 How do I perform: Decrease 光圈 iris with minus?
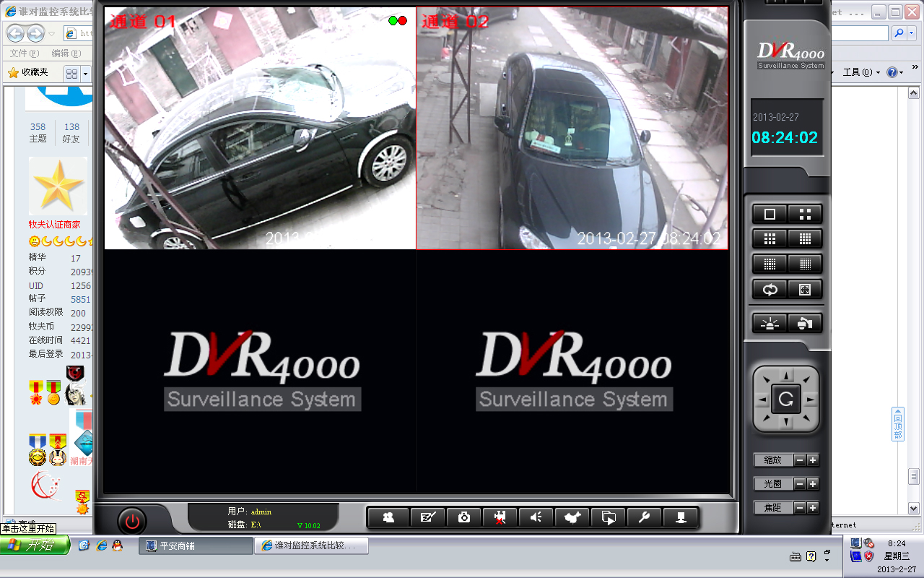coord(800,484)
